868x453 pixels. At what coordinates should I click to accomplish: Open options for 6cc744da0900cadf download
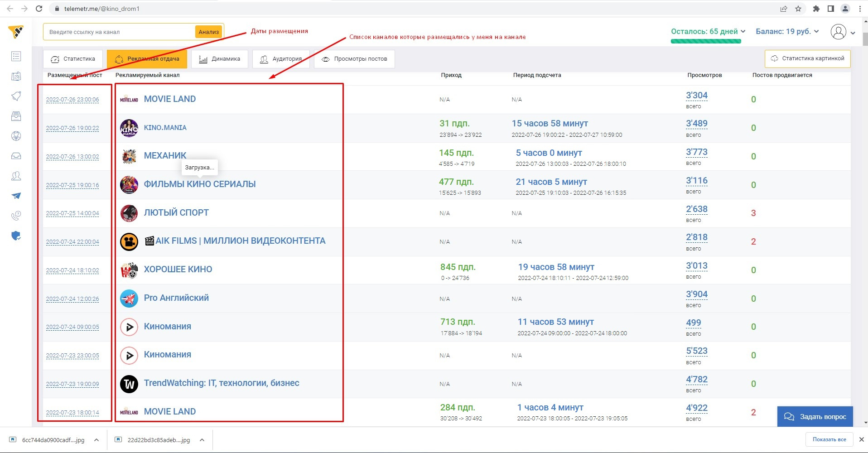[x=96, y=440]
